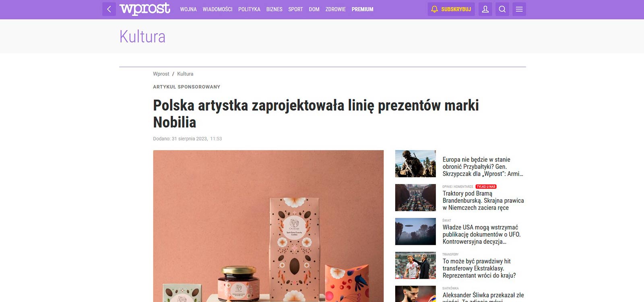This screenshot has width=644, height=302.
Task: Click the Wprost breadcrumb link
Action: click(x=161, y=74)
